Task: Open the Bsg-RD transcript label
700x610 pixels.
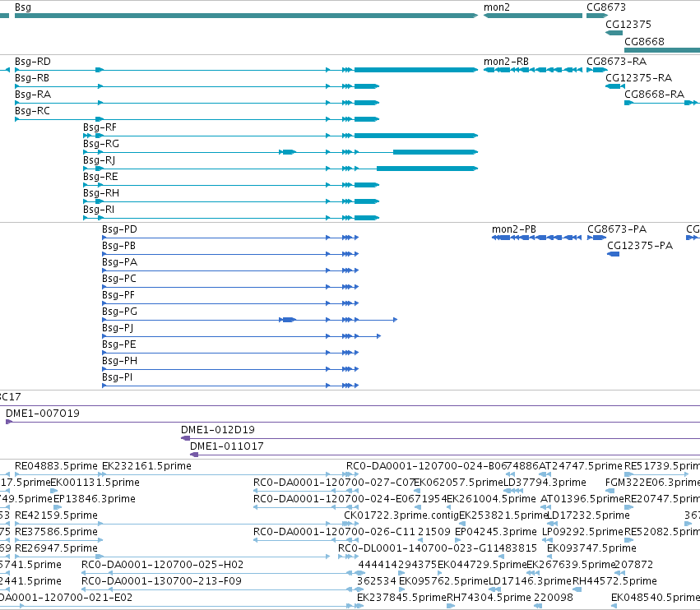Action: (x=33, y=62)
